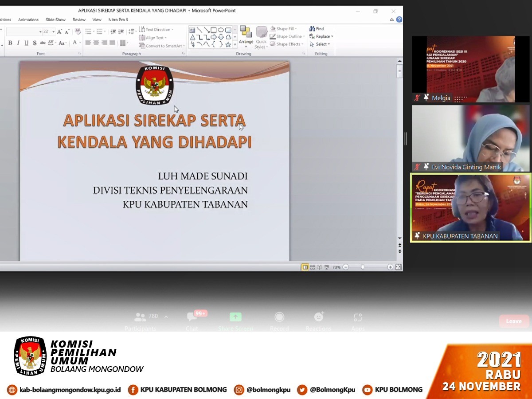Open the Arrange objects tool
The height and width of the screenshot is (399, 532).
(246, 36)
